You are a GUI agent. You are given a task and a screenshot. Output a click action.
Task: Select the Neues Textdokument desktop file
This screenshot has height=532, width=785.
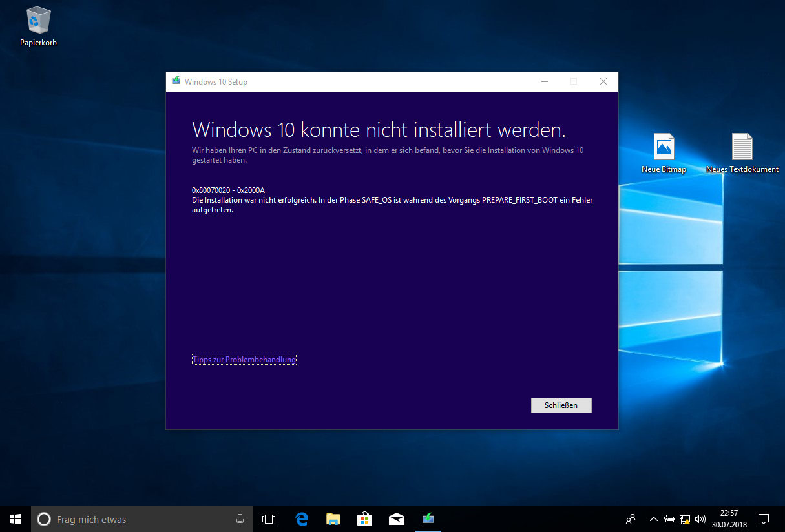click(x=742, y=153)
